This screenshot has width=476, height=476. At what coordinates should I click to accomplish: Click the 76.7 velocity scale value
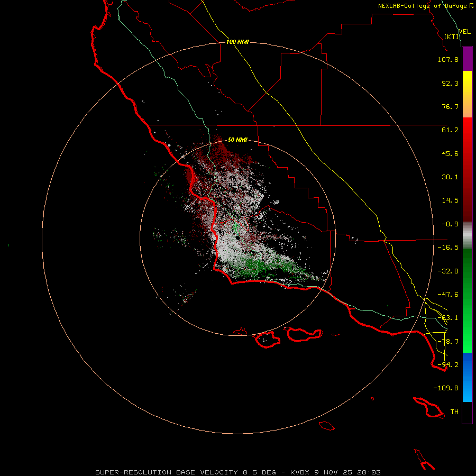point(450,106)
